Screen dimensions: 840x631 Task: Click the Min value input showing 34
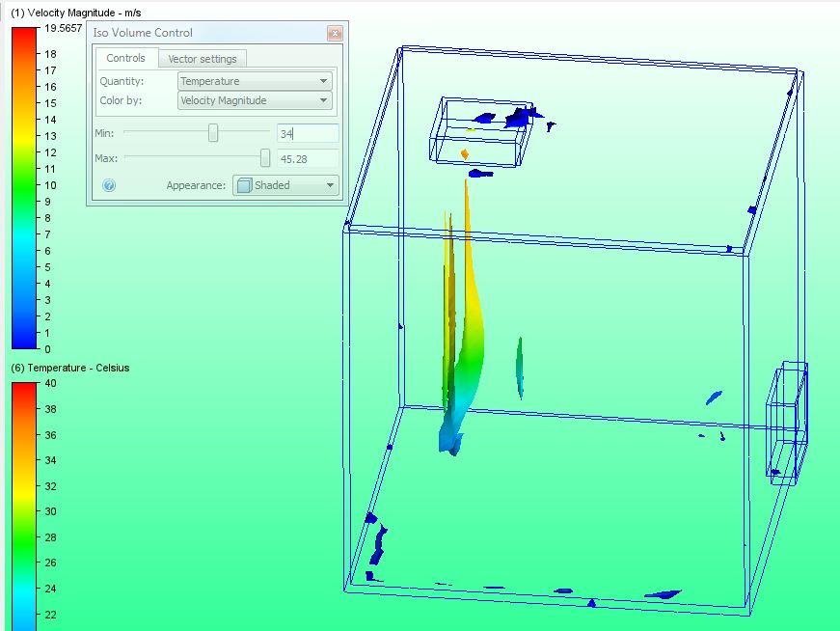308,132
